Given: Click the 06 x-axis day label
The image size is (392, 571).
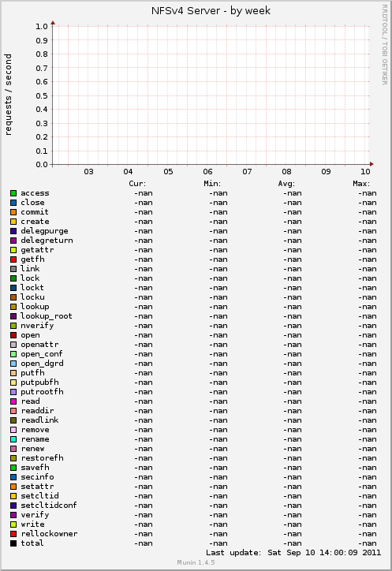Looking at the screenshot, I should [207, 171].
